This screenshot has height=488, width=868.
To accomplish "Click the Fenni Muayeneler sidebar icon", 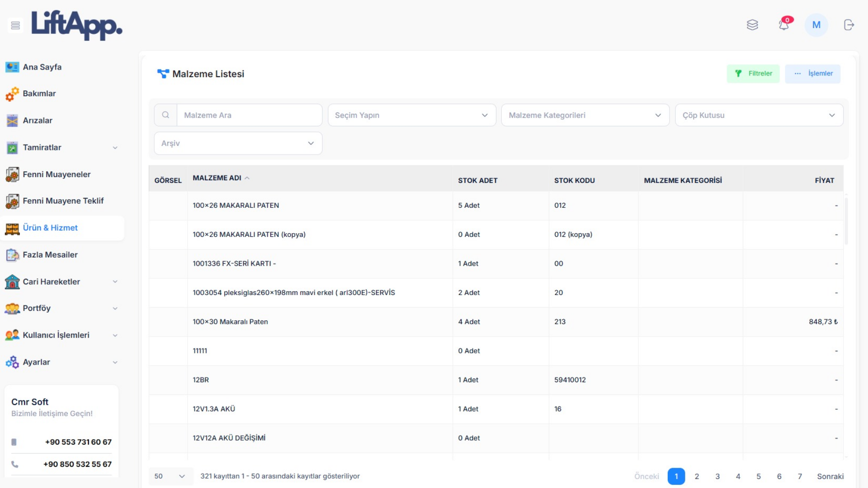I will coord(12,174).
